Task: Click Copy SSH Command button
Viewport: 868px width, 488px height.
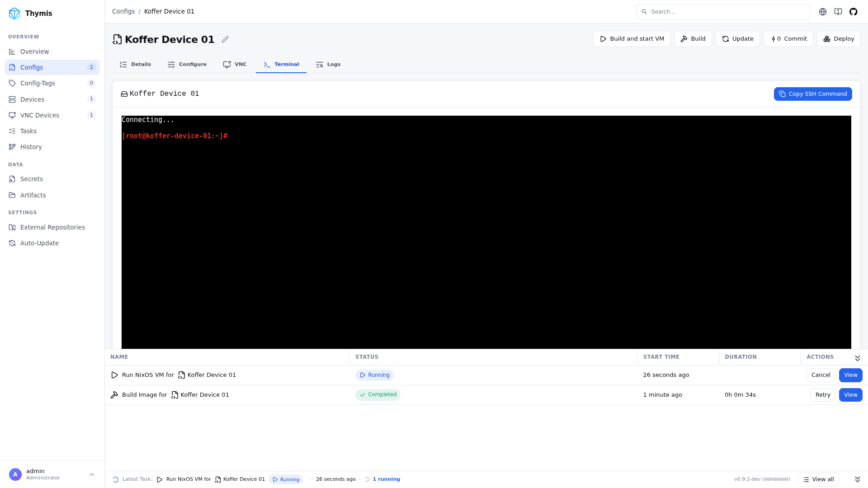Action: tap(813, 94)
